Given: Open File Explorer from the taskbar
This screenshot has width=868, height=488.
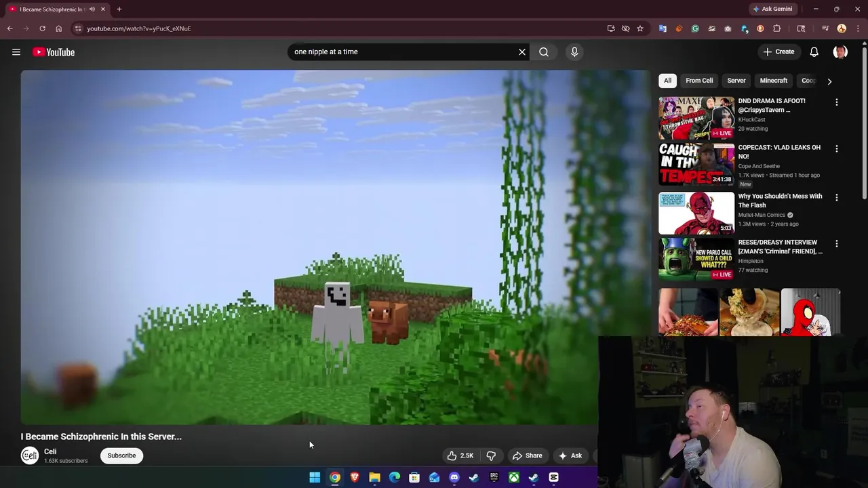Looking at the screenshot, I should (x=374, y=478).
